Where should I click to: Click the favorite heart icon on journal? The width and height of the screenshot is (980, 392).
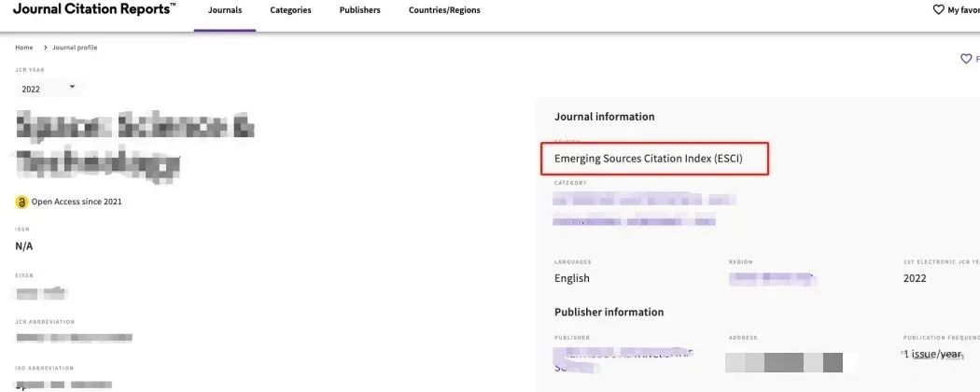tap(966, 59)
